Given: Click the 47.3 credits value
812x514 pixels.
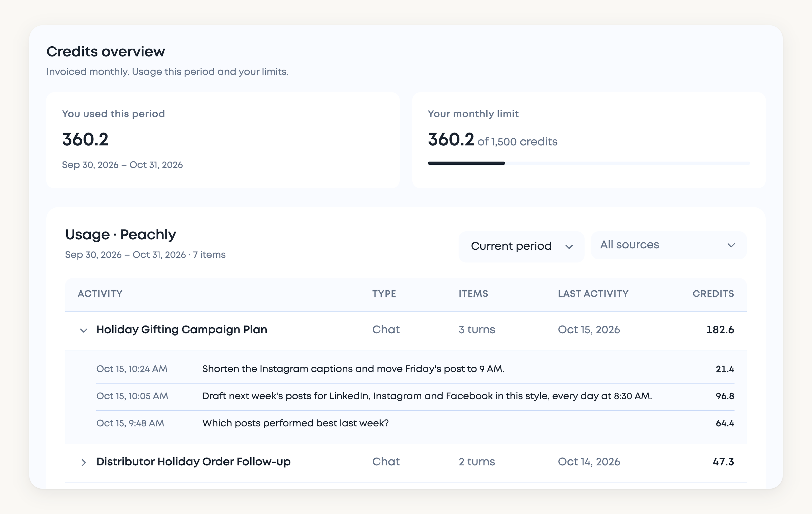Looking at the screenshot, I should (x=723, y=462).
